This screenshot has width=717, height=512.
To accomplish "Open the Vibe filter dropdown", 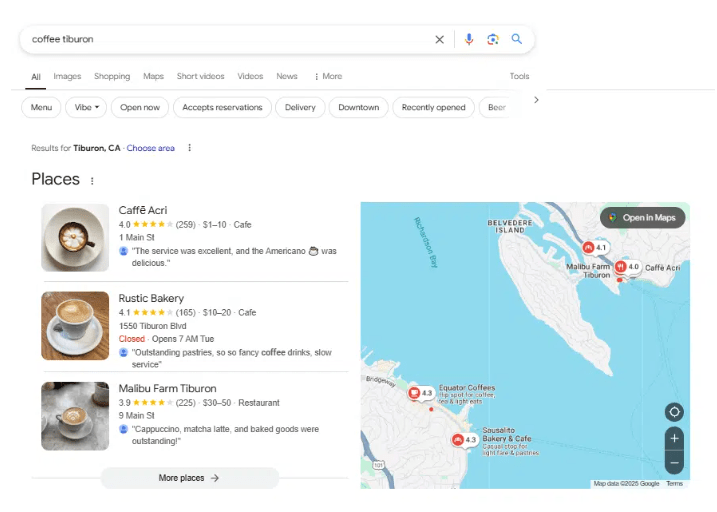I will point(86,107).
